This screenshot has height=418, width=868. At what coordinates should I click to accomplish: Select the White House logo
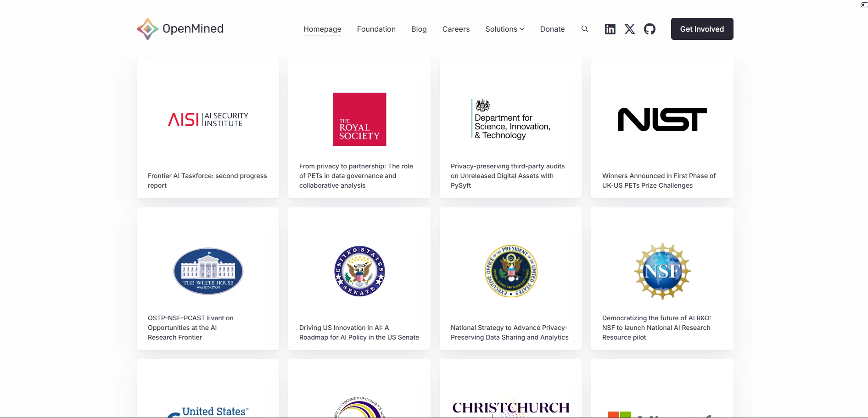coord(208,271)
